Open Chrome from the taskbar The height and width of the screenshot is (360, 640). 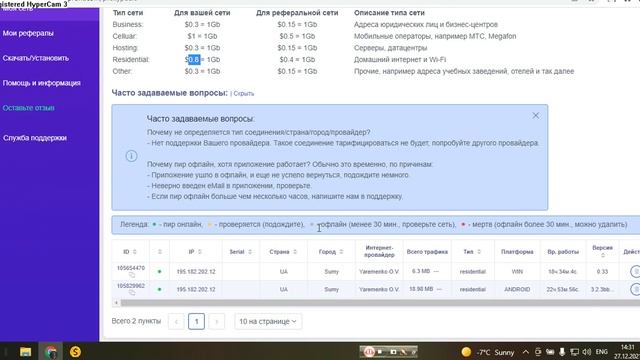coord(51,351)
